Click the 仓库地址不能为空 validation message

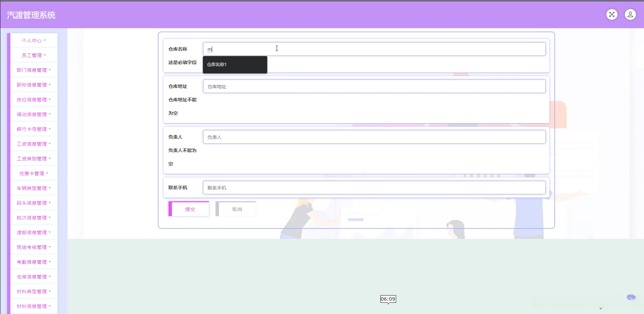182,106
